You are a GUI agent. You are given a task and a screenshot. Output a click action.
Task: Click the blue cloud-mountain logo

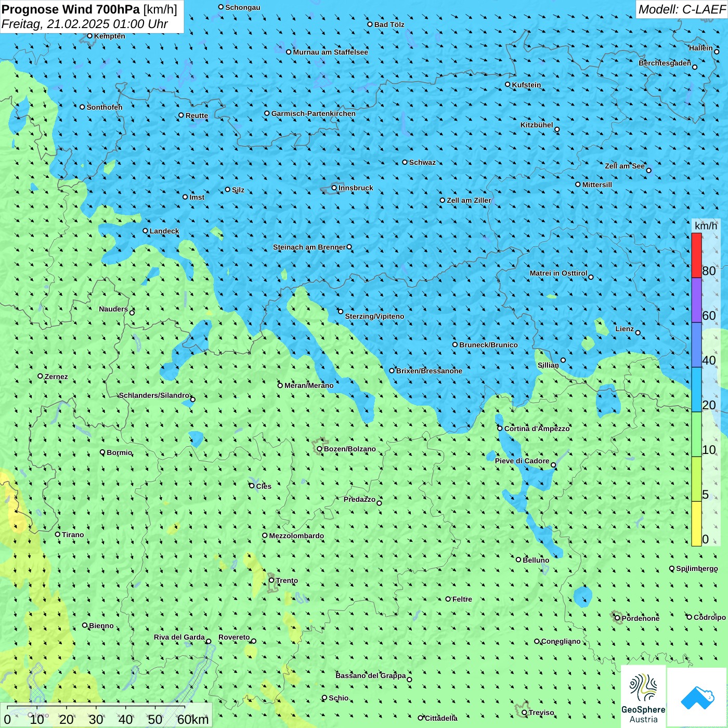697,698
